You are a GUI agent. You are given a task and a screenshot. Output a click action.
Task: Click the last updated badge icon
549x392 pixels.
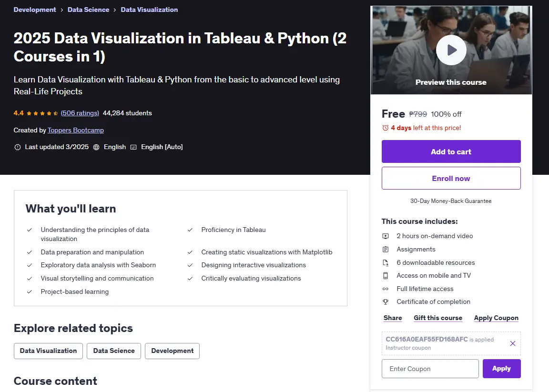coord(18,147)
